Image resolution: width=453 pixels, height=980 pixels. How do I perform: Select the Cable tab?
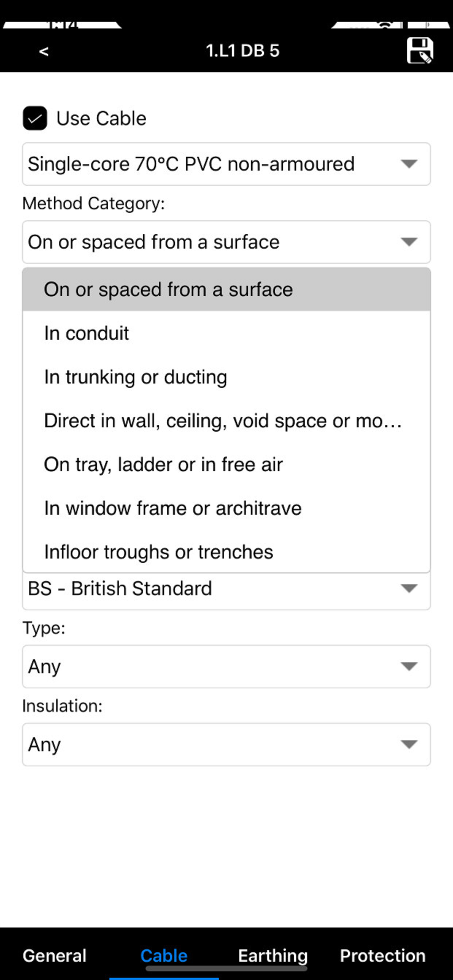pos(164,955)
